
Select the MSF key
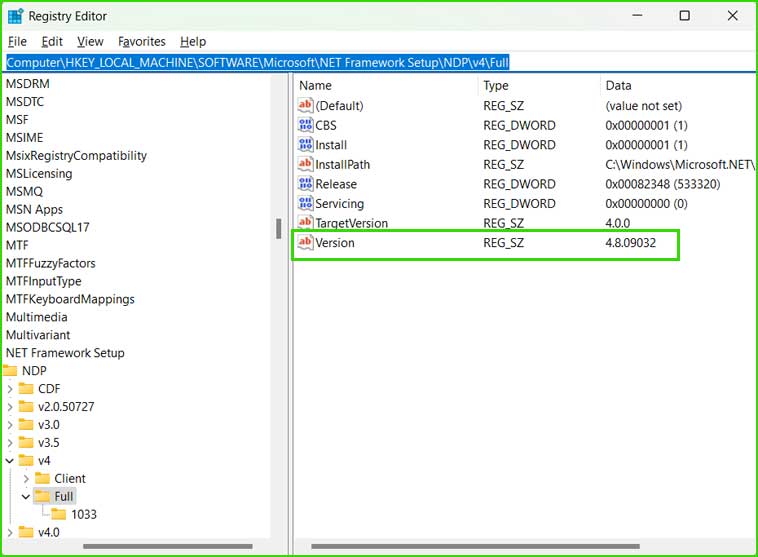pyautogui.click(x=17, y=119)
